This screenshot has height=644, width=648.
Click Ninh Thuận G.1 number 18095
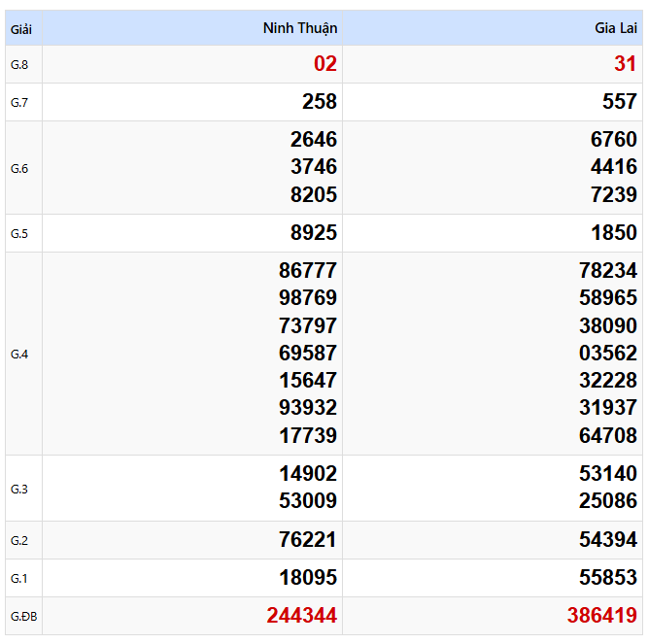[308, 578]
